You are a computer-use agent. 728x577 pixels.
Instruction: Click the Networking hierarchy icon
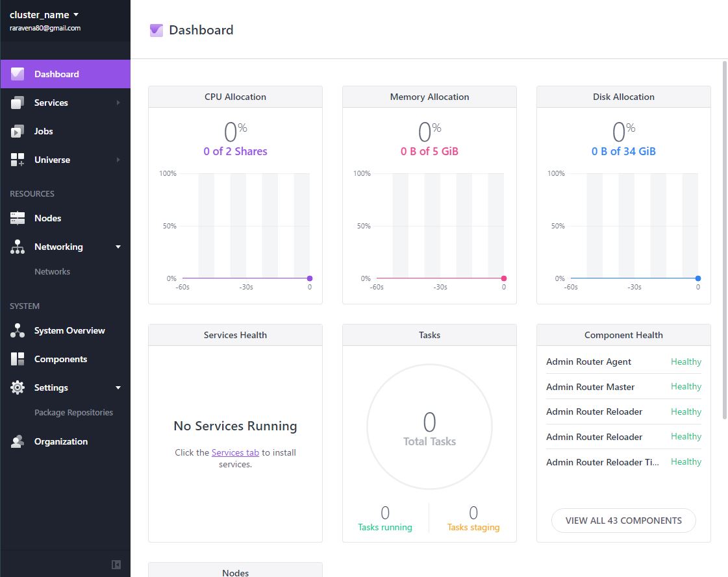click(17, 247)
